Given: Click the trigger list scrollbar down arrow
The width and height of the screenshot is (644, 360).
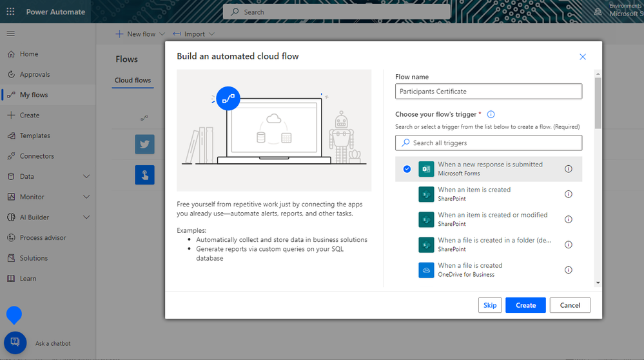Looking at the screenshot, I should (598, 283).
